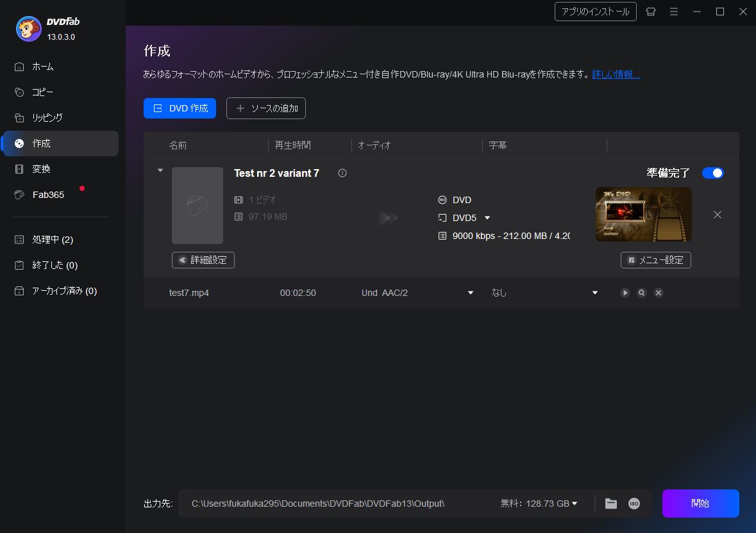Open the 詳しい情報 link
756x533 pixels.
[x=616, y=74]
